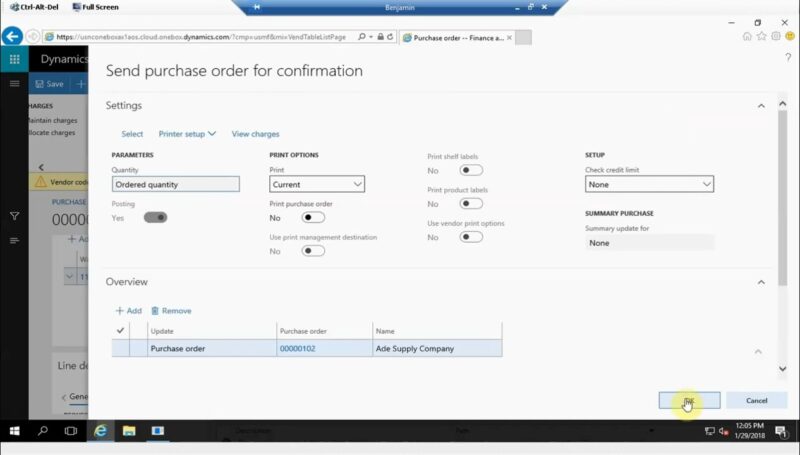Collapse the Settings section chevron
This screenshot has width=800, height=455.
pyautogui.click(x=761, y=106)
